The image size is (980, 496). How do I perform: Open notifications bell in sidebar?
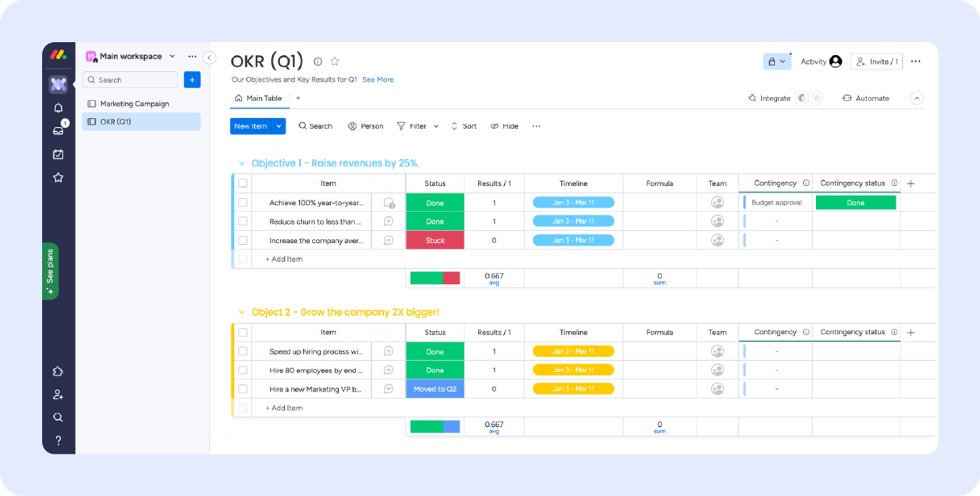(x=58, y=108)
